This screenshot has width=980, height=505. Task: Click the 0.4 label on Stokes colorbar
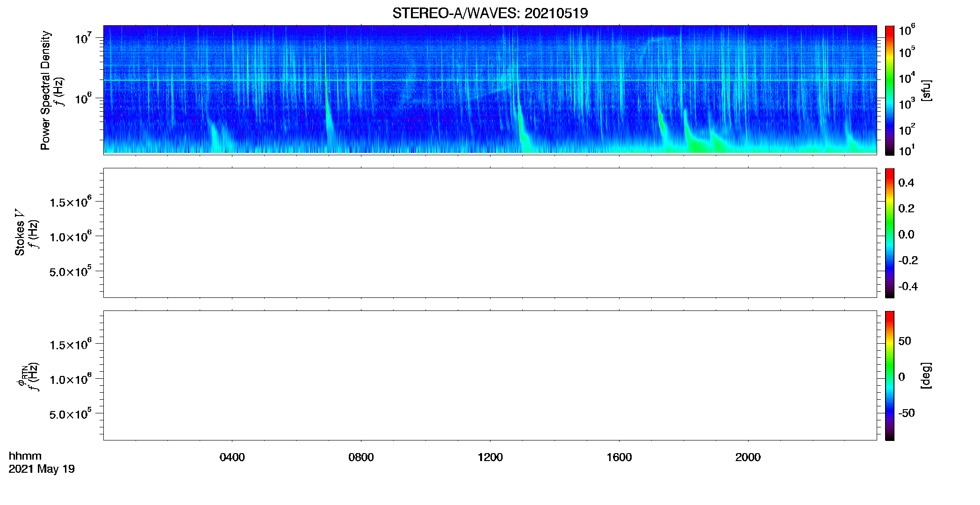coord(906,183)
